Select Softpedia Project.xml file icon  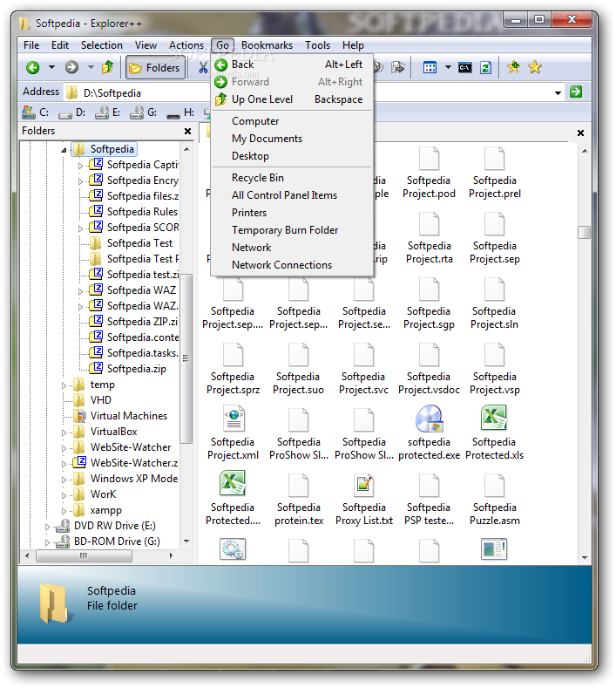click(x=234, y=419)
